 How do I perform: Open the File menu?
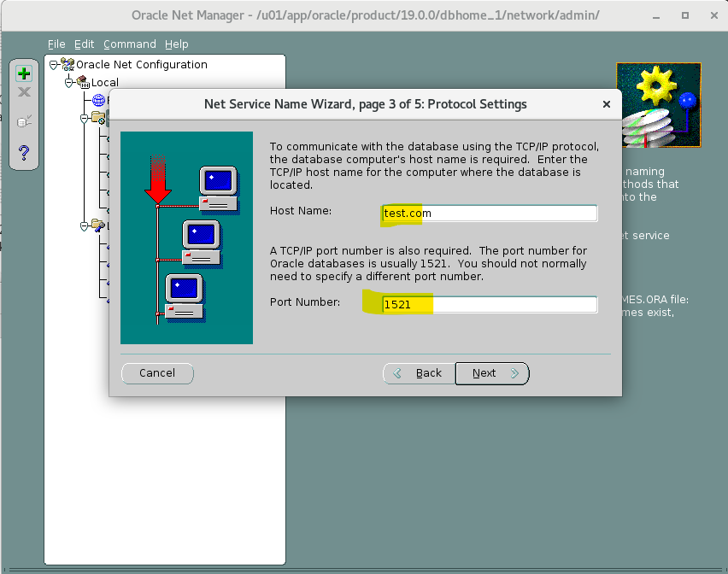[56, 44]
